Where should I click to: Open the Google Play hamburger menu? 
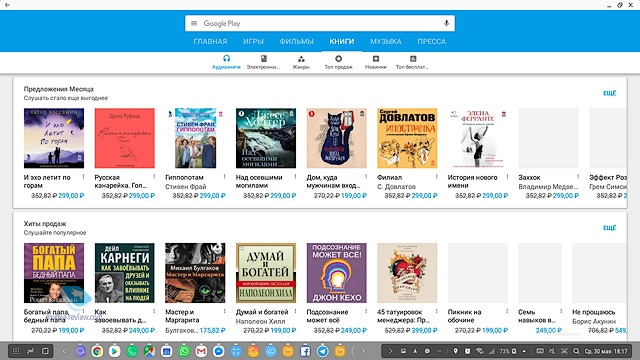(x=194, y=23)
